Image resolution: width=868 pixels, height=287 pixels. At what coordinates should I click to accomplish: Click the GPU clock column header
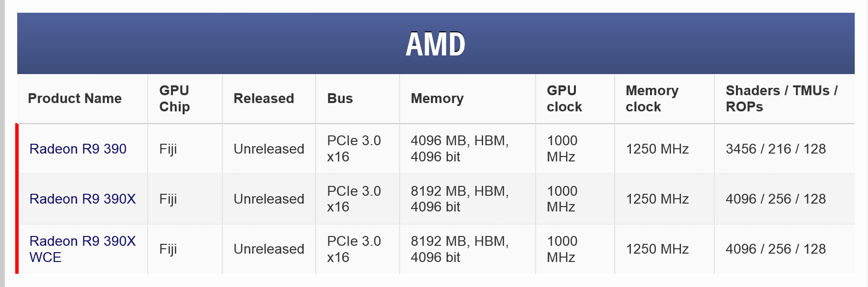pos(564,99)
